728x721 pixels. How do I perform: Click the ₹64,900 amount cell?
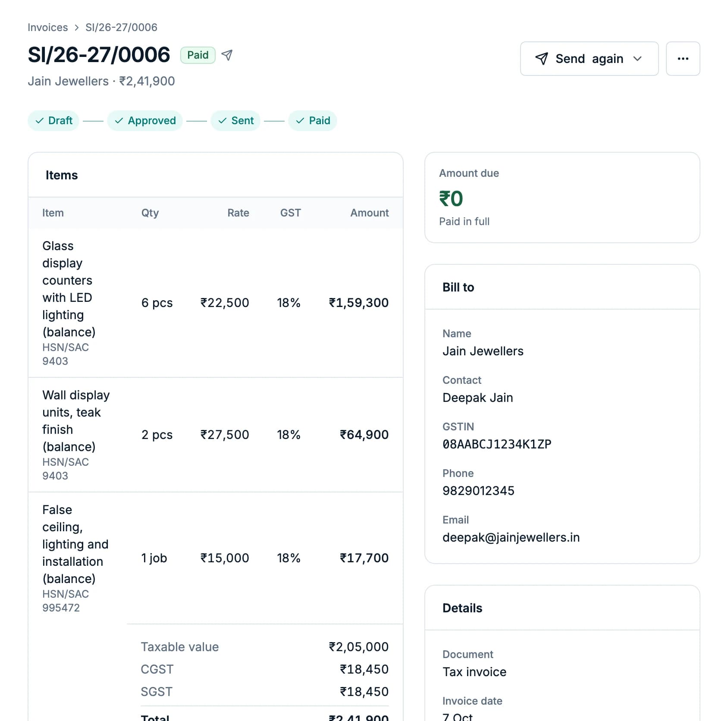(364, 435)
